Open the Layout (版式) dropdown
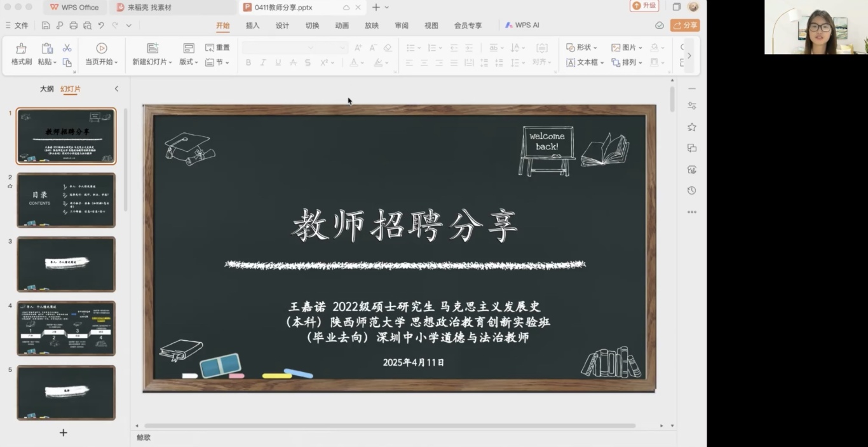The width and height of the screenshot is (868, 447). pos(189,62)
